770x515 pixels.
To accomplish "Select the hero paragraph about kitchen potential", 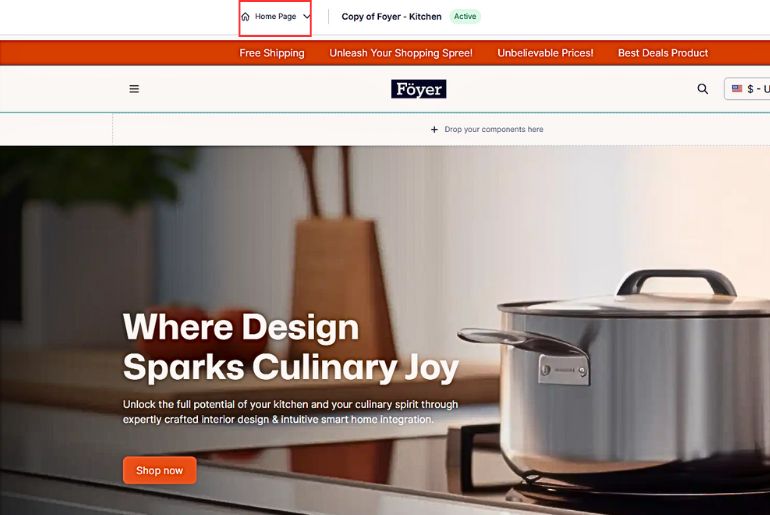I will pos(290,412).
